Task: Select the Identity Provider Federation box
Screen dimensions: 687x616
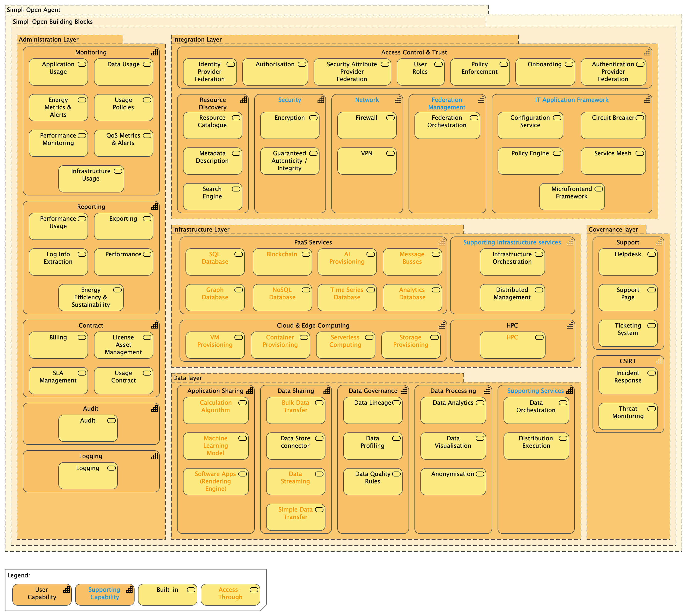Action: pos(210,72)
